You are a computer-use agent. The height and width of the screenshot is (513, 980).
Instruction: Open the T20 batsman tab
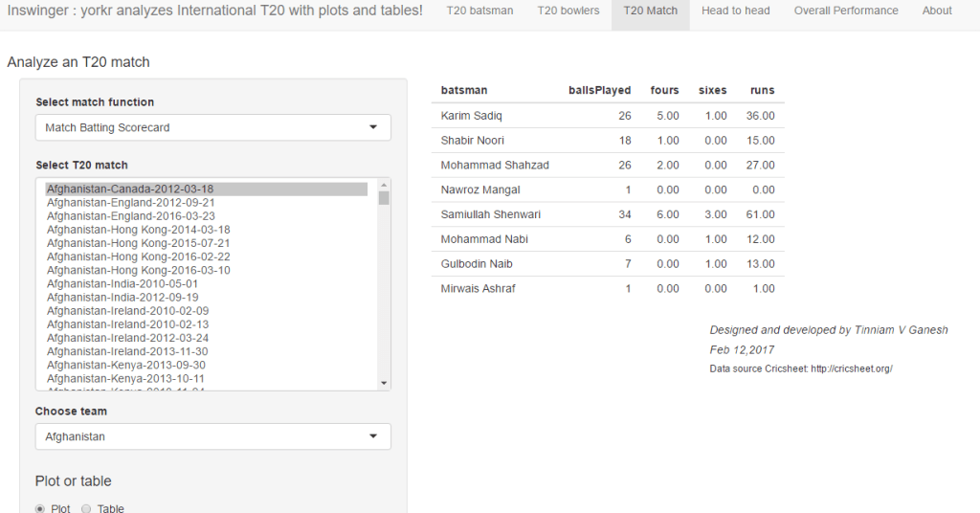click(x=479, y=11)
